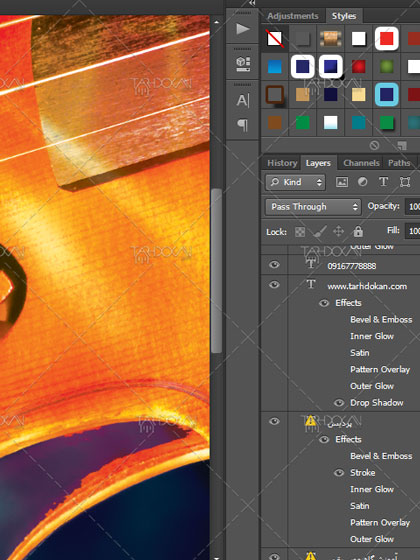This screenshot has width=420, height=560.
Task: Click the Fill value field
Action: pos(412,231)
